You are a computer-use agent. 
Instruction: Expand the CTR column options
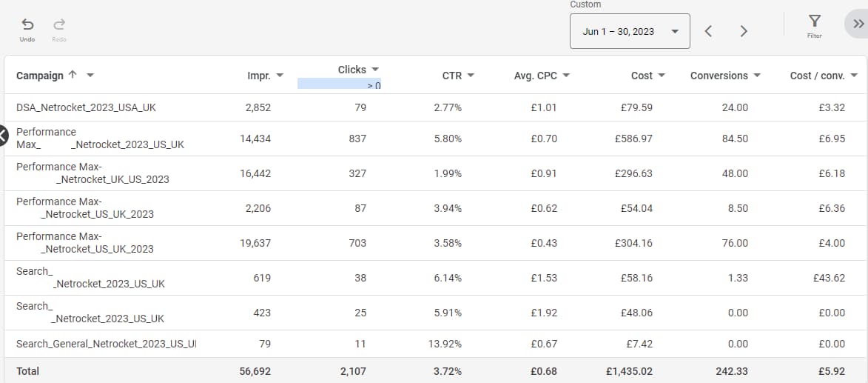[x=471, y=76]
